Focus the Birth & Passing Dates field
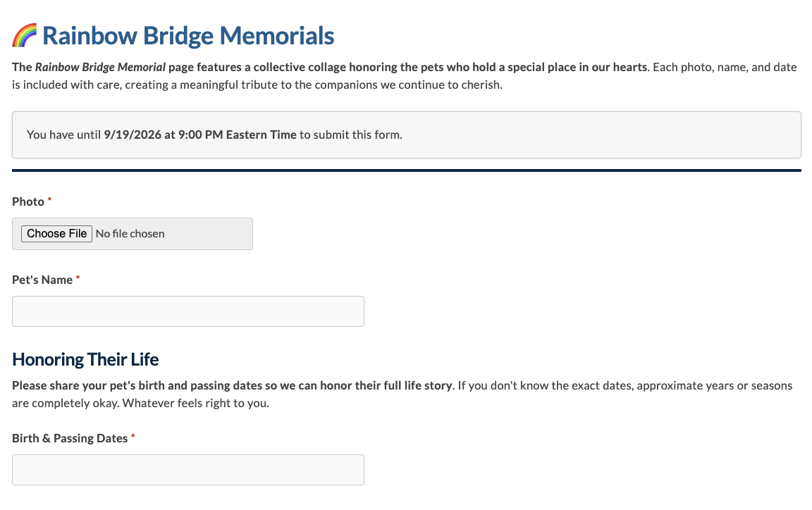This screenshot has height=510, width=812. pyautogui.click(x=188, y=470)
